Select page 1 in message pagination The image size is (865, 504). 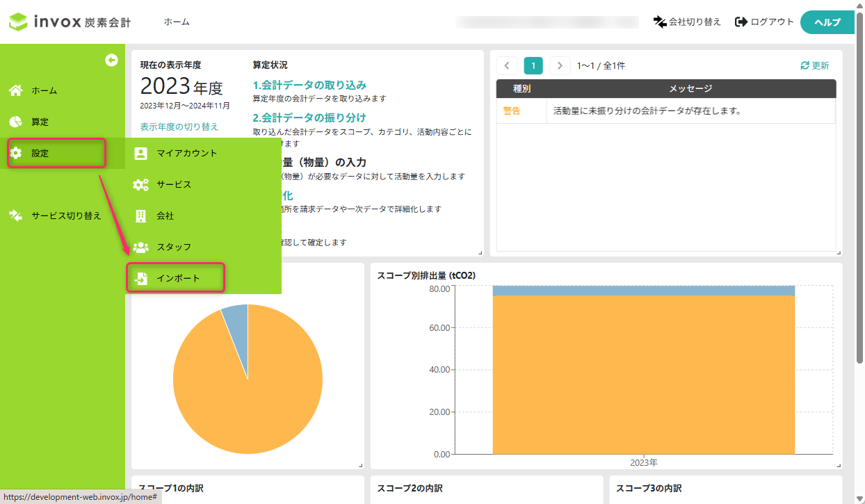click(533, 66)
